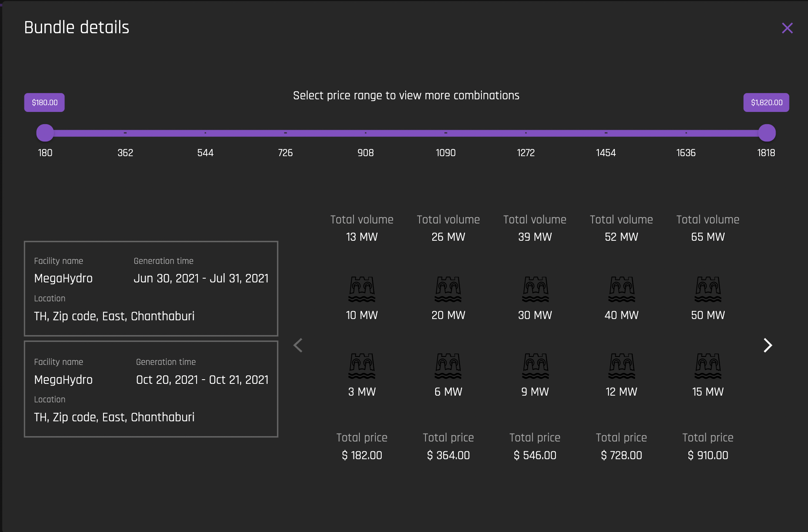Select the MegaHydro Jun 30 - Jul 31 facility card

(x=151, y=289)
